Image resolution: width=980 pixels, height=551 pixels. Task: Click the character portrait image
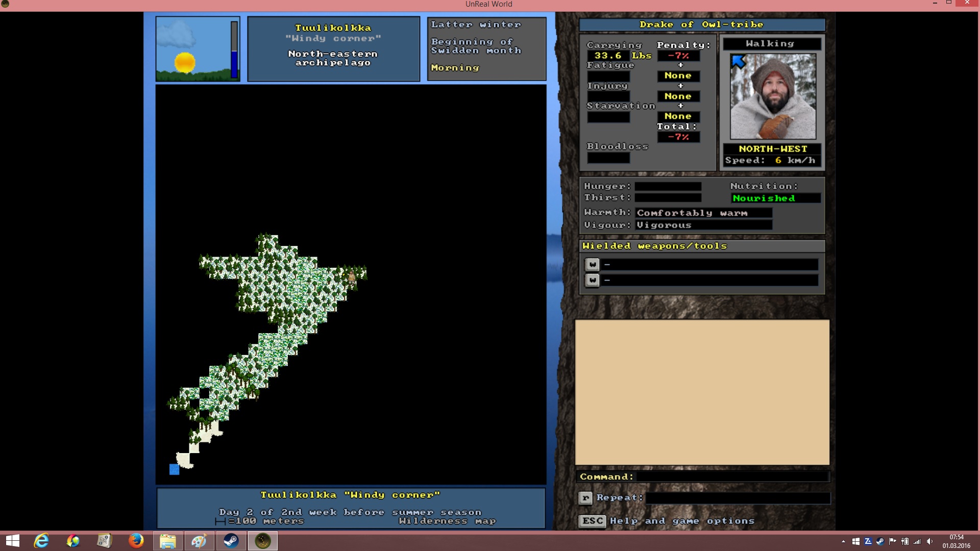(773, 97)
